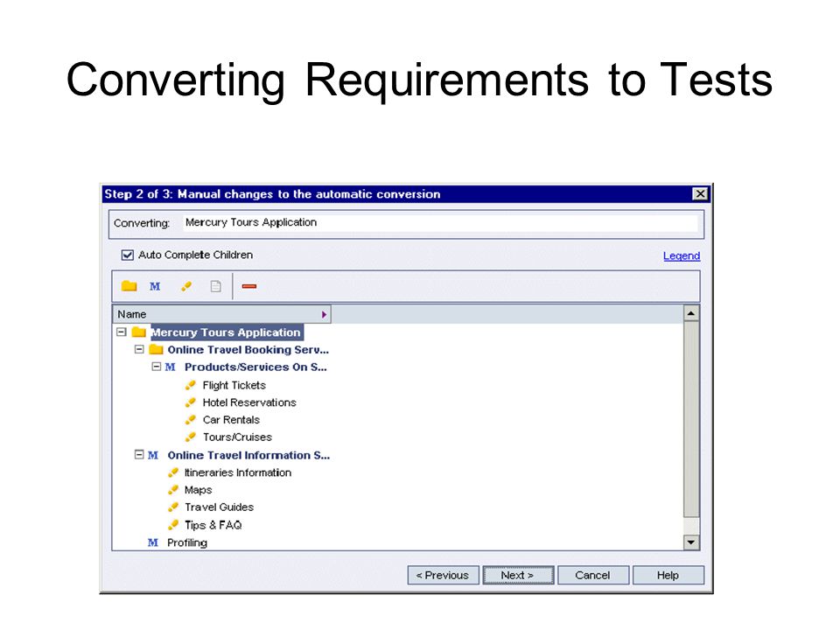
Task: Click the yellow pencil toolbar icon
Action: click(x=185, y=287)
